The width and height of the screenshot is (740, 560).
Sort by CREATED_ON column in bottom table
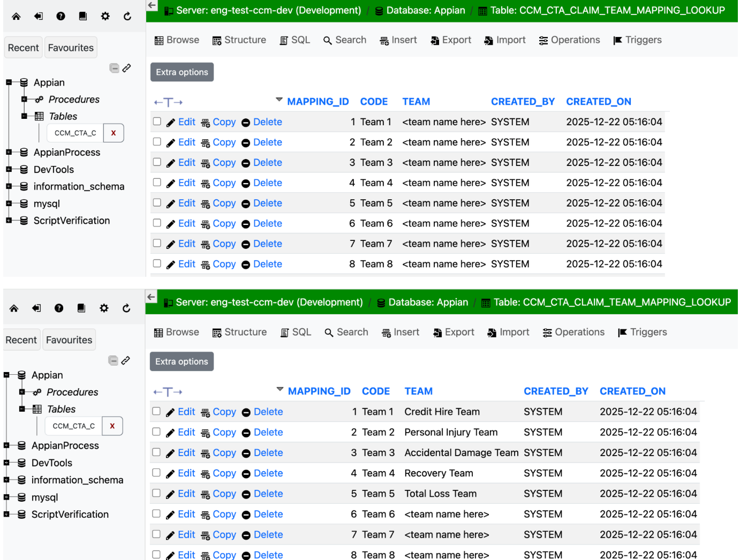pos(632,391)
